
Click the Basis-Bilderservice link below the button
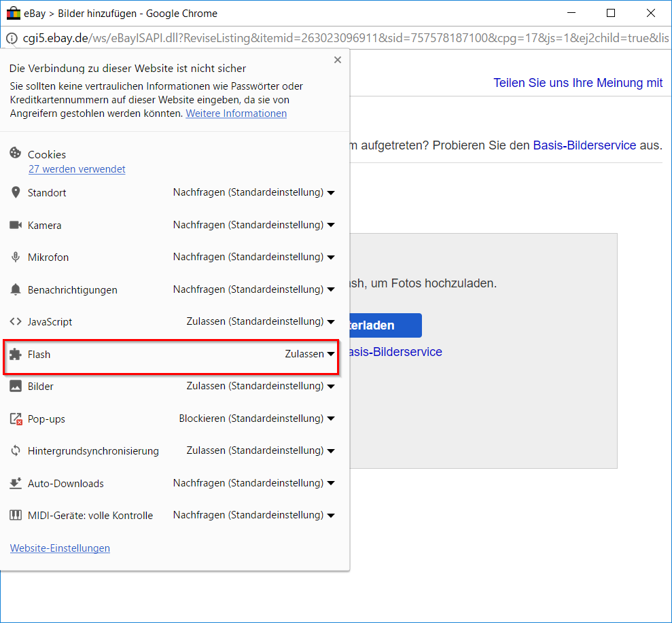pyautogui.click(x=396, y=352)
